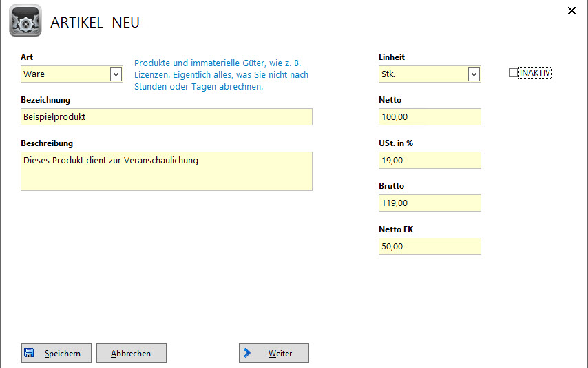This screenshot has height=368, width=588.
Task: Focus the Bezeichnung field with Beispielprodukt
Action: pyautogui.click(x=167, y=117)
